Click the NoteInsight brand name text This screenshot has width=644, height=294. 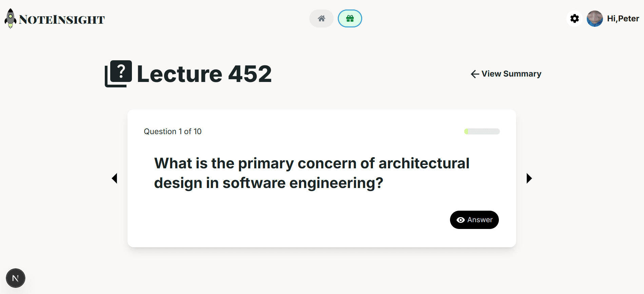62,20
